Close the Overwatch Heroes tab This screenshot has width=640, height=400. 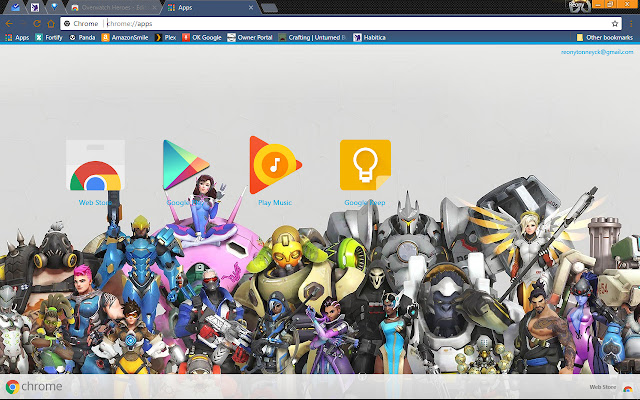coord(154,7)
